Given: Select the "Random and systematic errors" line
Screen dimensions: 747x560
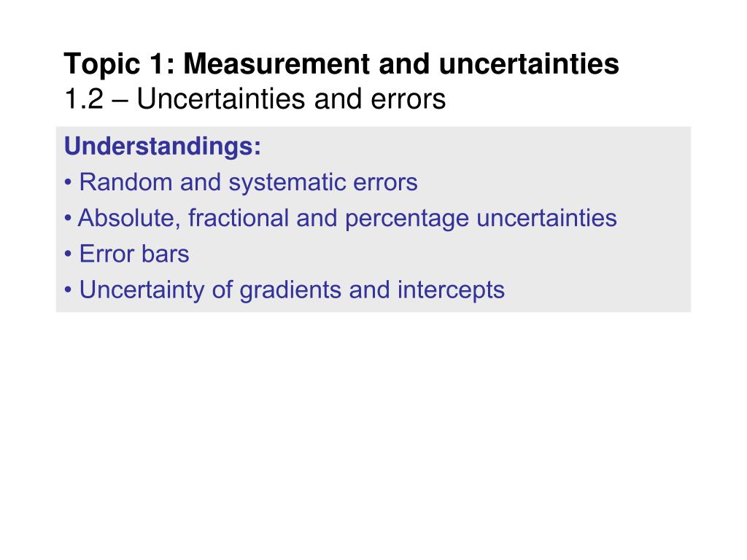Looking at the screenshot, I should coord(248,182).
